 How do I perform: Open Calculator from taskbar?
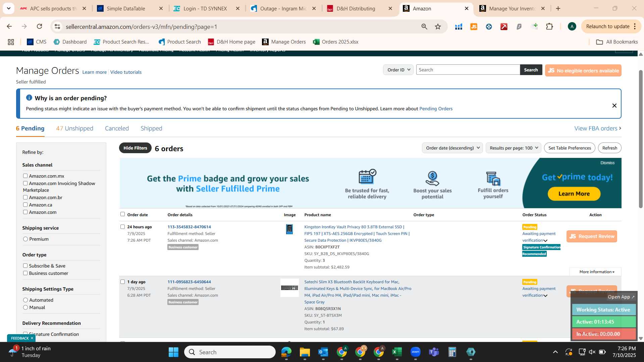coord(452,352)
